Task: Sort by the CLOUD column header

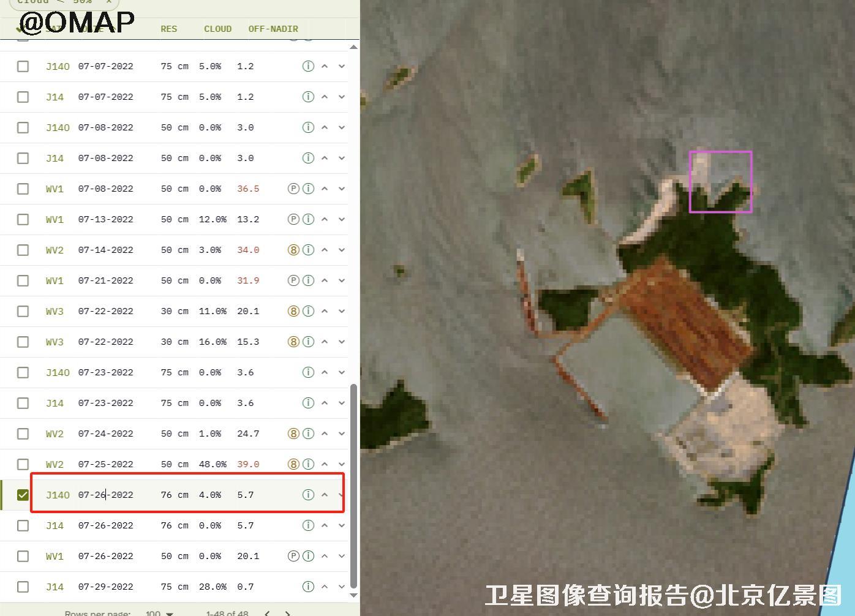Action: (x=217, y=29)
